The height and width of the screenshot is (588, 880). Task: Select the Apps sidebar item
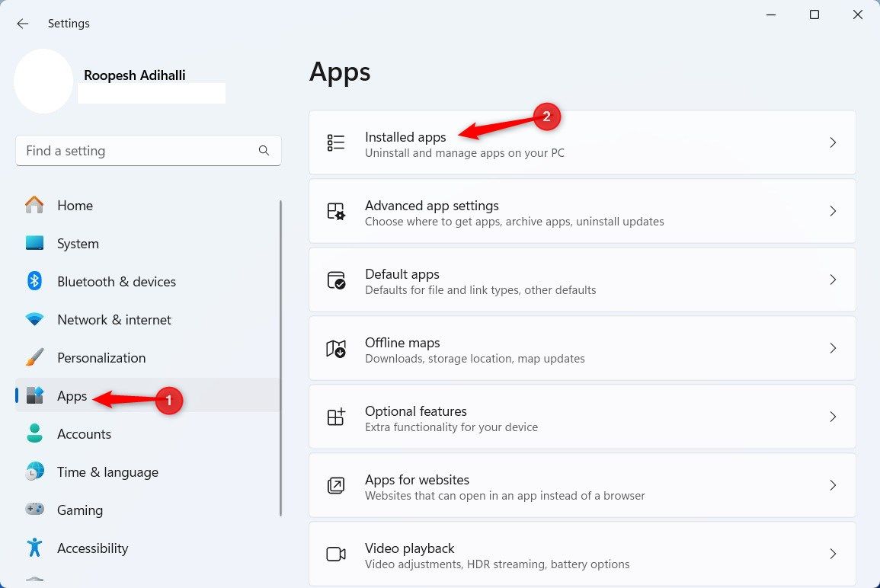147,395
